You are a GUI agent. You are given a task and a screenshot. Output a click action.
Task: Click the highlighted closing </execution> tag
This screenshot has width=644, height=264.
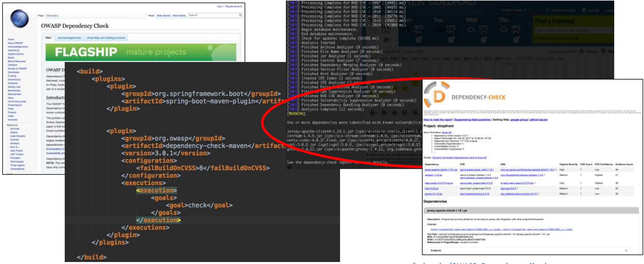point(158,220)
